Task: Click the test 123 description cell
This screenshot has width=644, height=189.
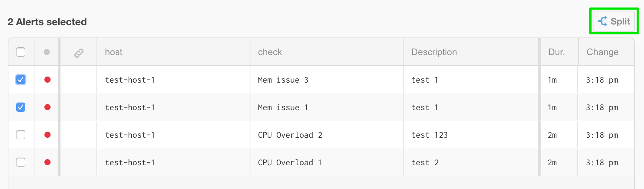Action: pos(430,135)
